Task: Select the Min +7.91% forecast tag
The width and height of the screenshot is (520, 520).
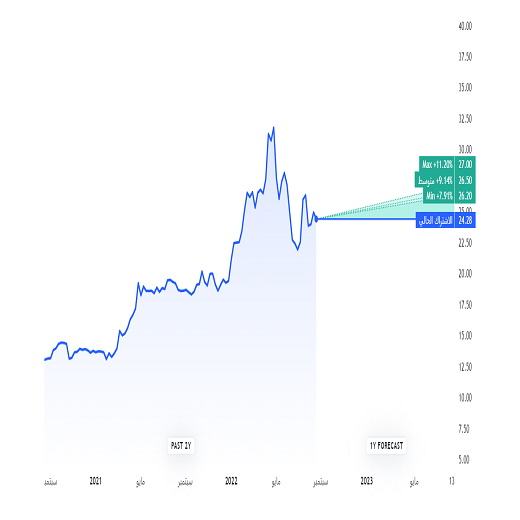Action: (x=439, y=196)
